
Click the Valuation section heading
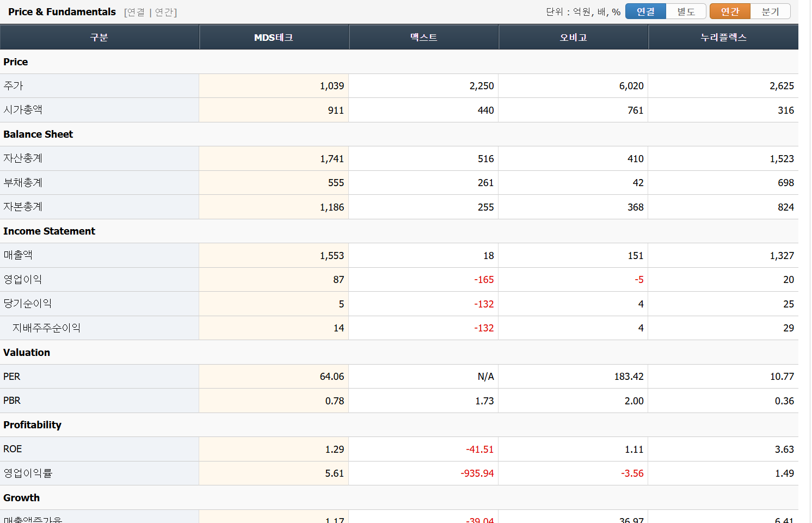(x=27, y=353)
